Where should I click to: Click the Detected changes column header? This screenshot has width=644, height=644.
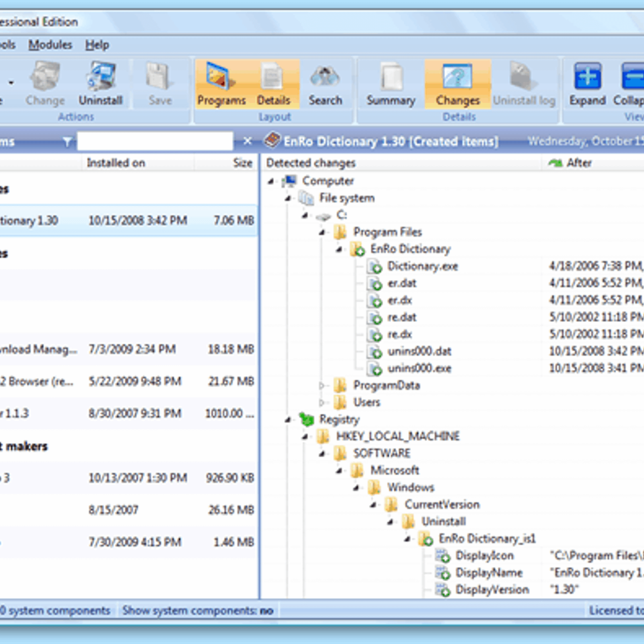tap(402, 163)
